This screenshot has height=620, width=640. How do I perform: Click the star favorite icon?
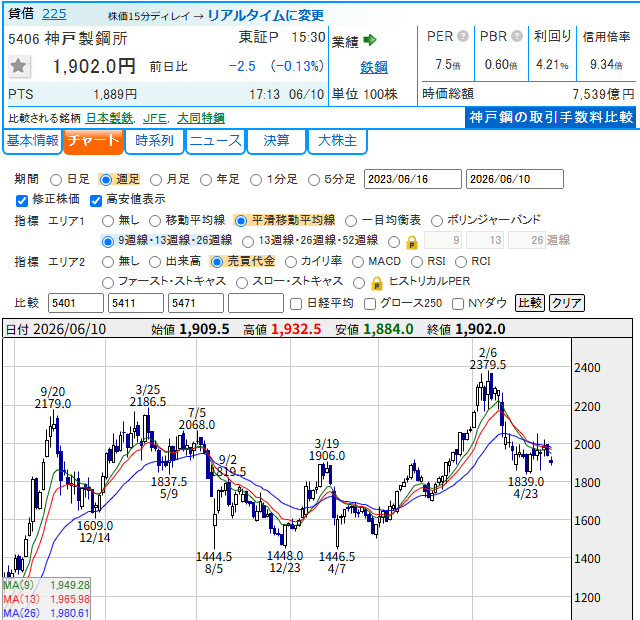(x=19, y=66)
